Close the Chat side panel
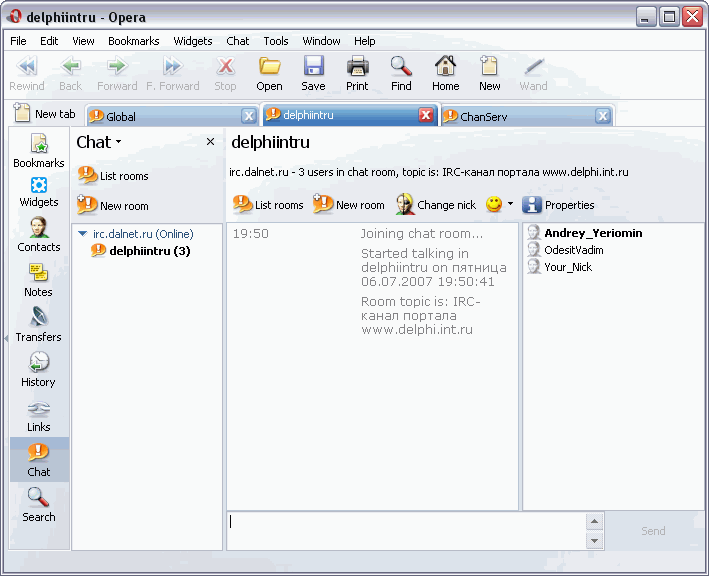This screenshot has width=709, height=576. pyautogui.click(x=210, y=142)
